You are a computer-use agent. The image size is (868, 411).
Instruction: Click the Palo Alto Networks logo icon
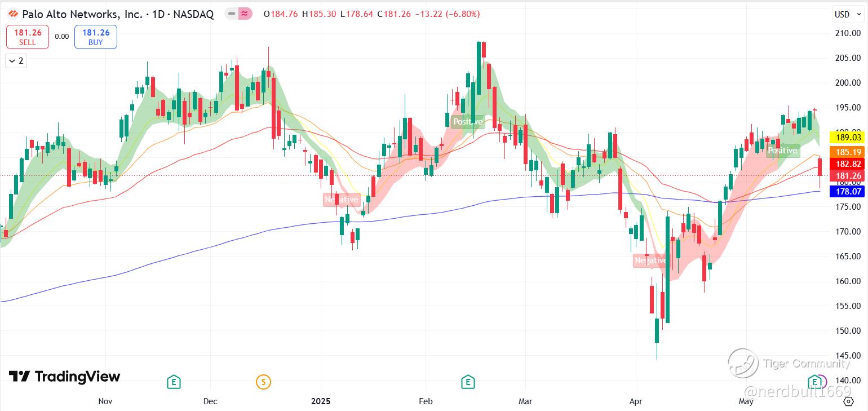point(14,14)
